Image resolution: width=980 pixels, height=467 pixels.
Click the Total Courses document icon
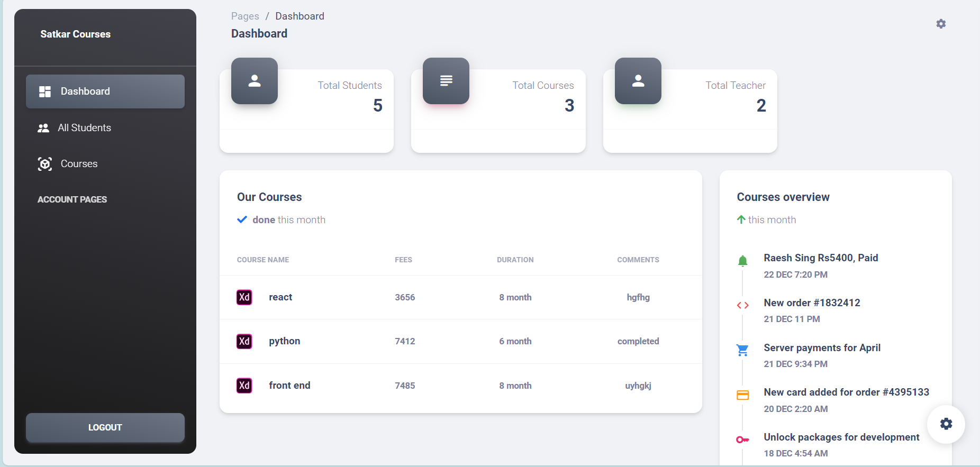[x=446, y=81]
